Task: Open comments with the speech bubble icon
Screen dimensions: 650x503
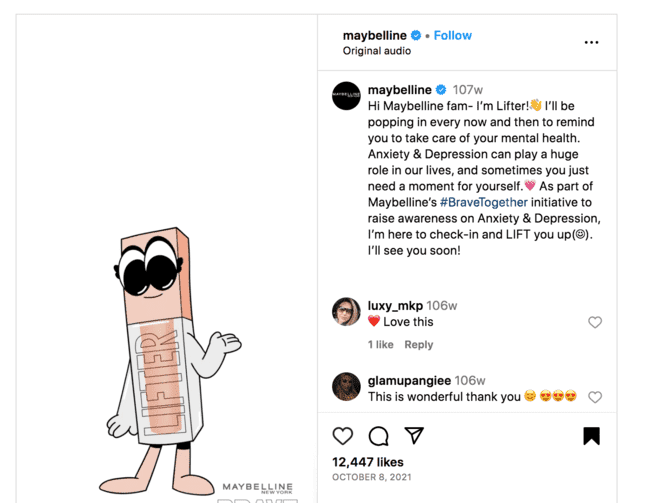Action: point(378,436)
